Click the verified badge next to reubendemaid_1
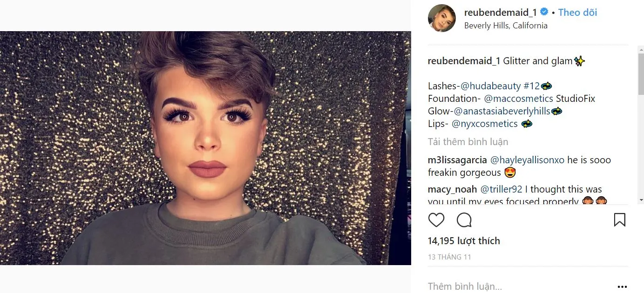The height and width of the screenshot is (293, 644). [544, 12]
